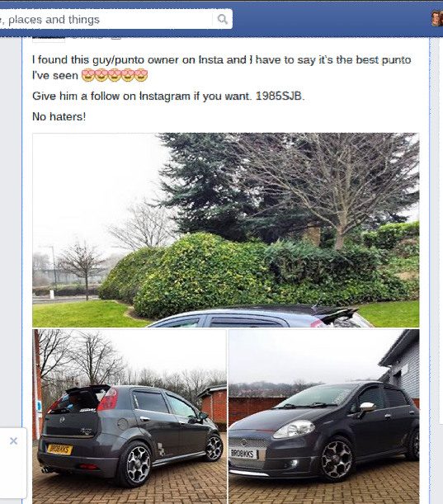Click the audience icon beside the post timestamp
The width and height of the screenshot is (443, 504).
[116, 38]
